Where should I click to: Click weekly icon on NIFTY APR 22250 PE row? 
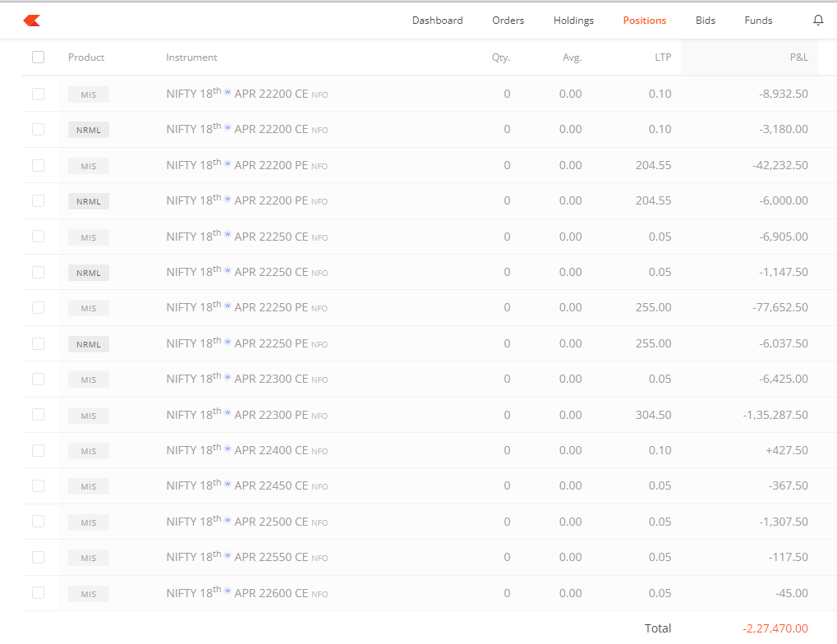pyautogui.click(x=228, y=306)
